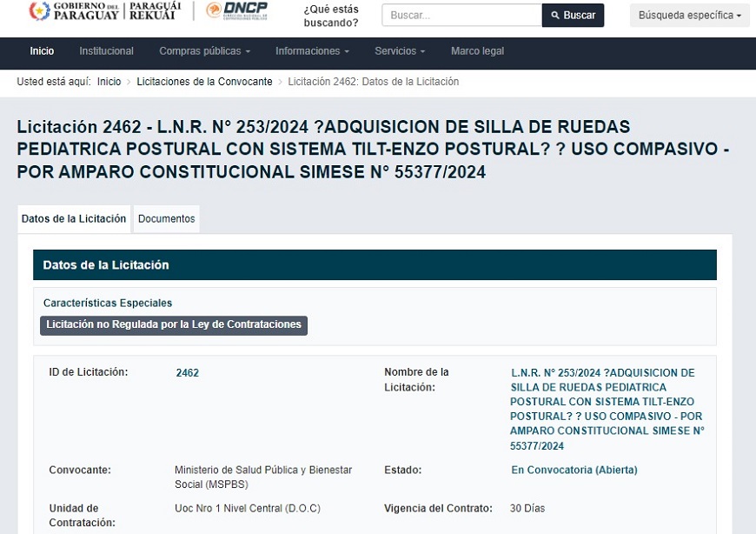Open the Servicios dropdown menu
The image size is (756, 534).
coord(400,51)
